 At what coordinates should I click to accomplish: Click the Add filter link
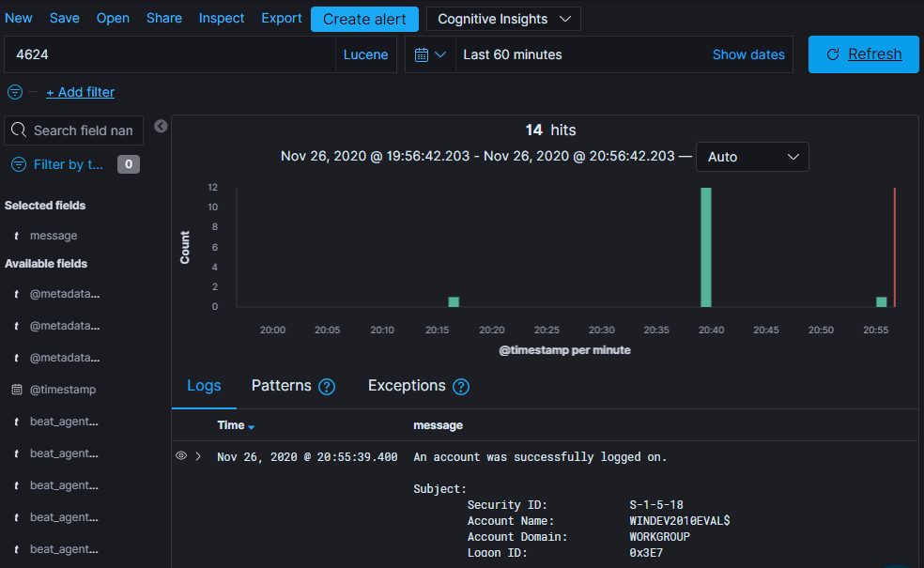(80, 92)
